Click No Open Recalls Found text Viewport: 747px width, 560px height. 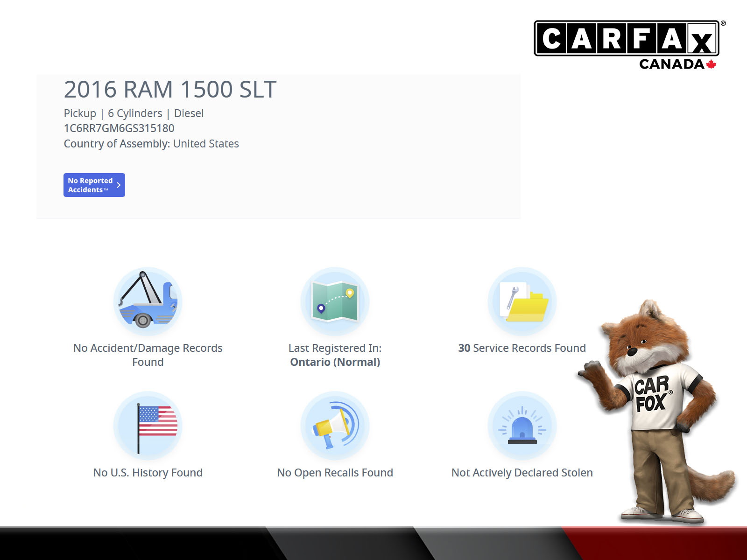coord(335,473)
